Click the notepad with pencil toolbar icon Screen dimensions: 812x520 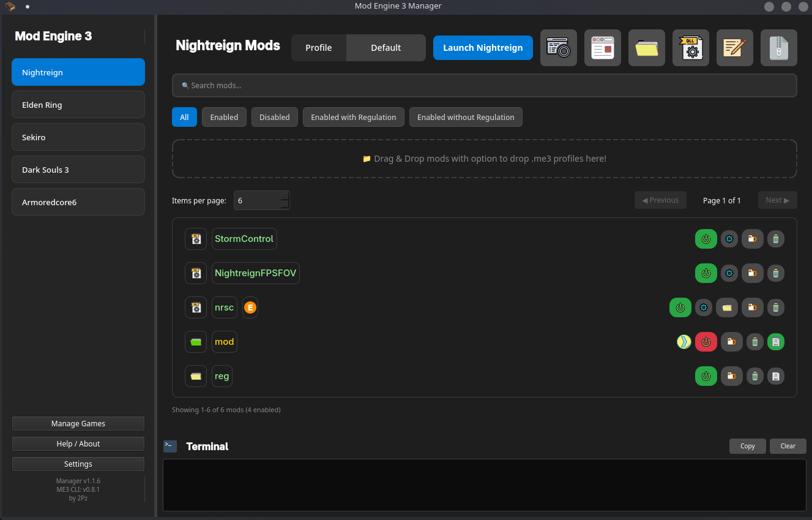click(x=734, y=48)
